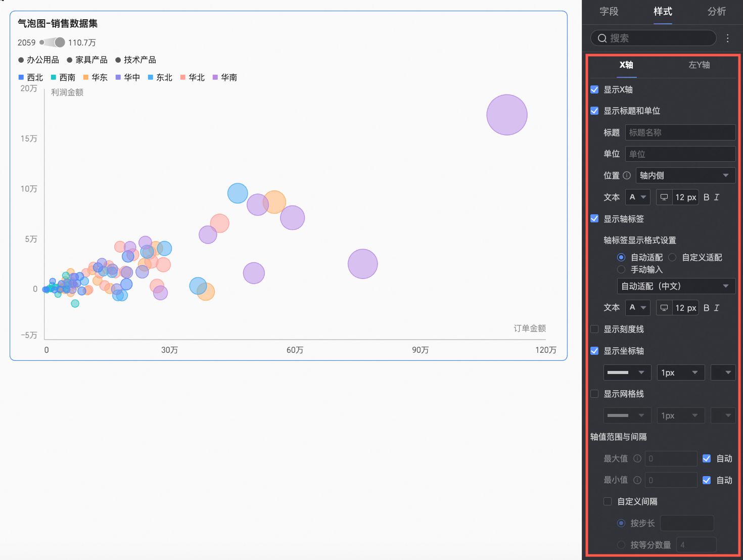Uncheck 显示X轴 checkbox
This screenshot has width=743, height=560.
pos(594,89)
